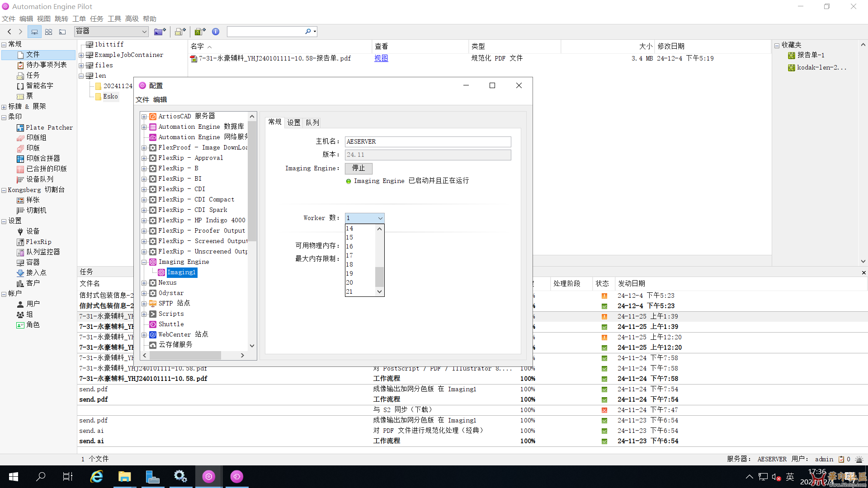Screen dimensions: 868x488
Task: Go forward with the right arrow toolbar button
Action: click(x=20, y=32)
